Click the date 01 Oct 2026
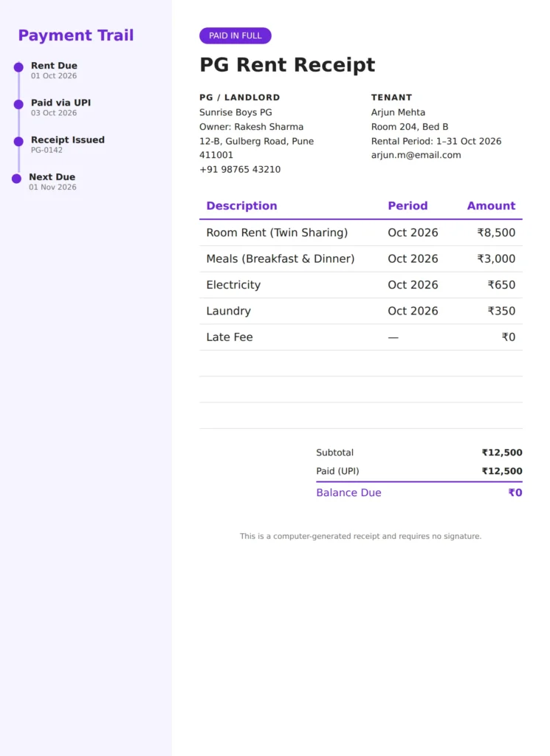Screen dimensions: 550x756 54,76
